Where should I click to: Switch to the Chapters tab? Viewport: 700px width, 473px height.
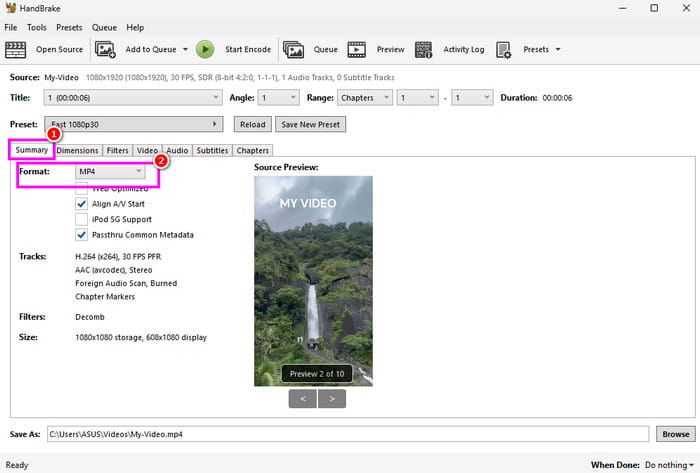click(252, 150)
